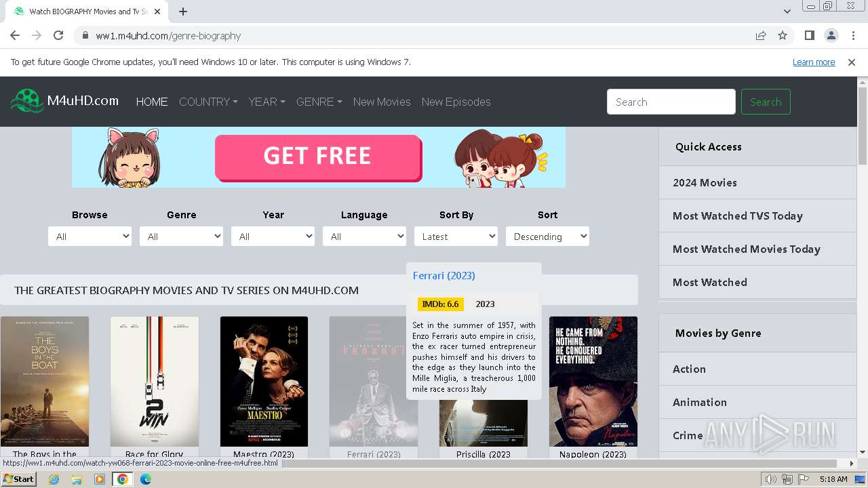This screenshot has width=868, height=488.
Task: Open the Genre filter dropdown
Action: coord(181,237)
